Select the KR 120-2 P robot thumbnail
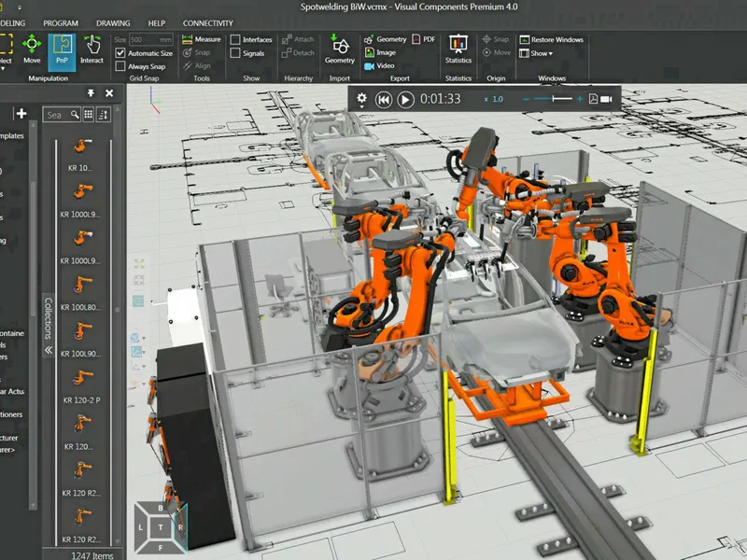The image size is (747, 560). tap(82, 383)
